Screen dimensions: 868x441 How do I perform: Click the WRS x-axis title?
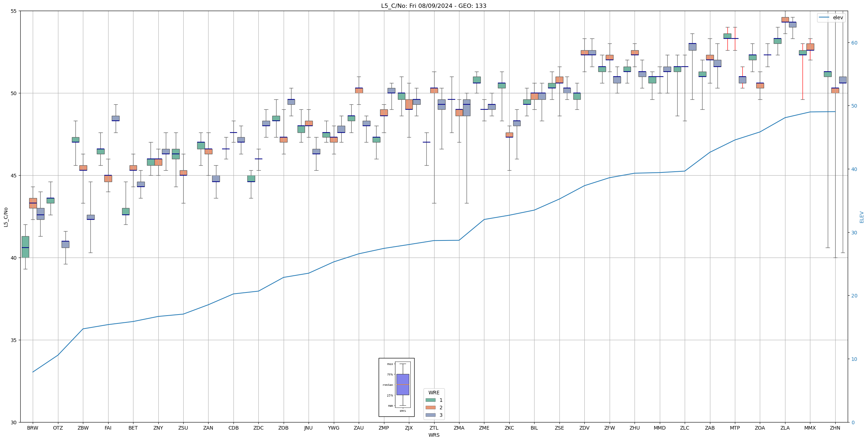pos(433,435)
